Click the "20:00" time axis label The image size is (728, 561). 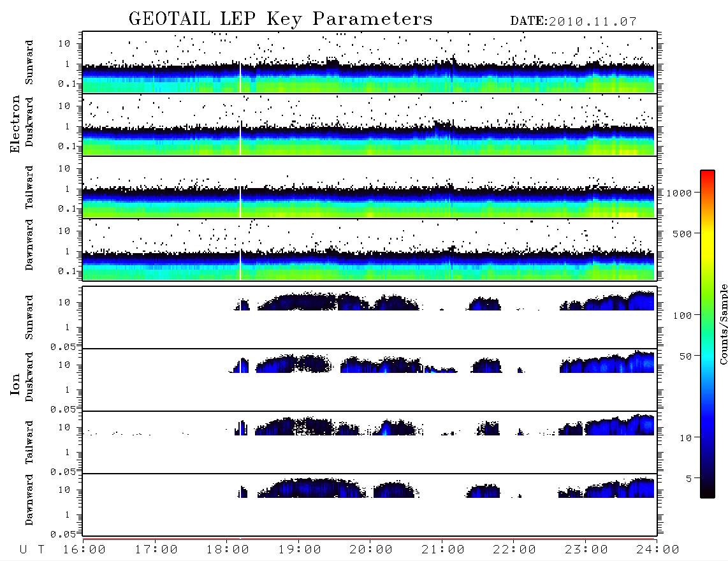371,550
